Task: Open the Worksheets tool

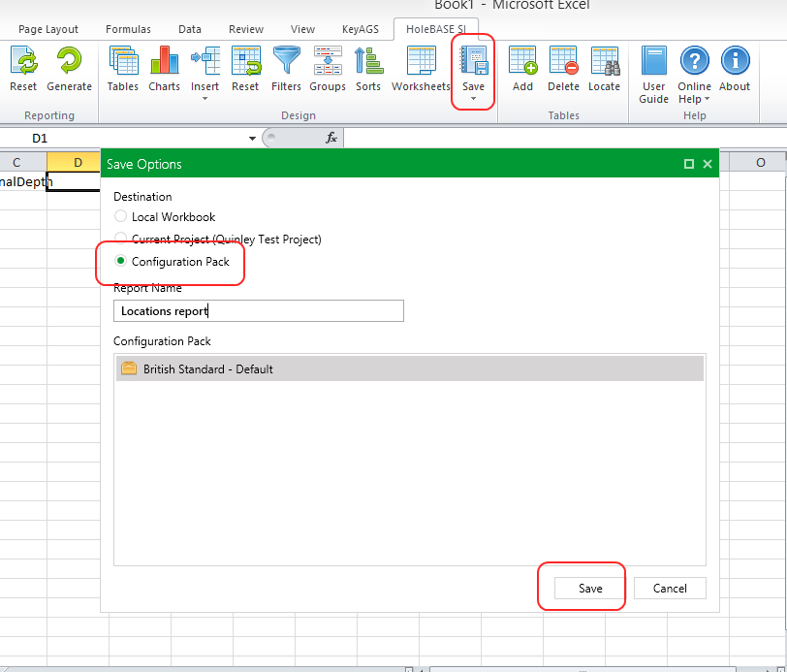Action: click(421, 60)
